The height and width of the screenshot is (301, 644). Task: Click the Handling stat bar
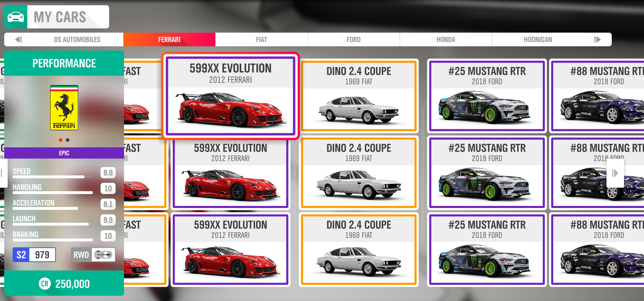pos(53,193)
